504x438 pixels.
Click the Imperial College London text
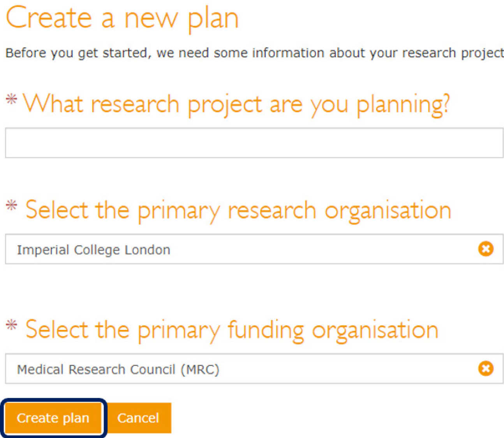point(93,249)
